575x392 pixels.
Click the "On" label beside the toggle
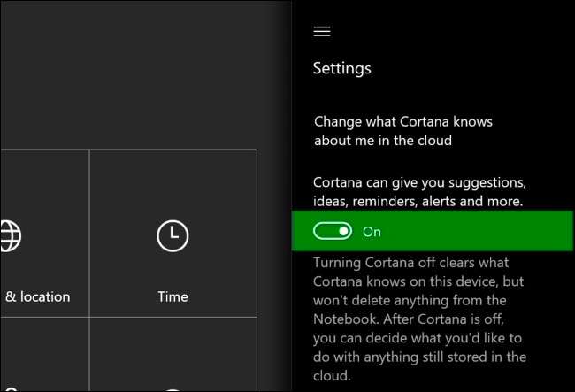click(372, 232)
